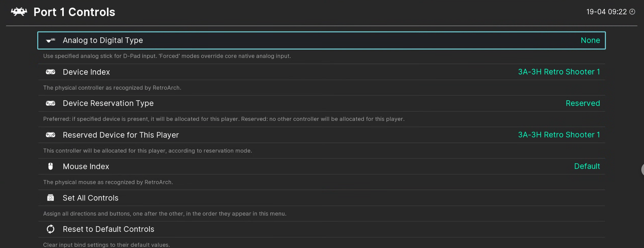Image resolution: width=644 pixels, height=248 pixels.
Task: Click the Analog to Digital Type stick icon
Action: (x=51, y=40)
